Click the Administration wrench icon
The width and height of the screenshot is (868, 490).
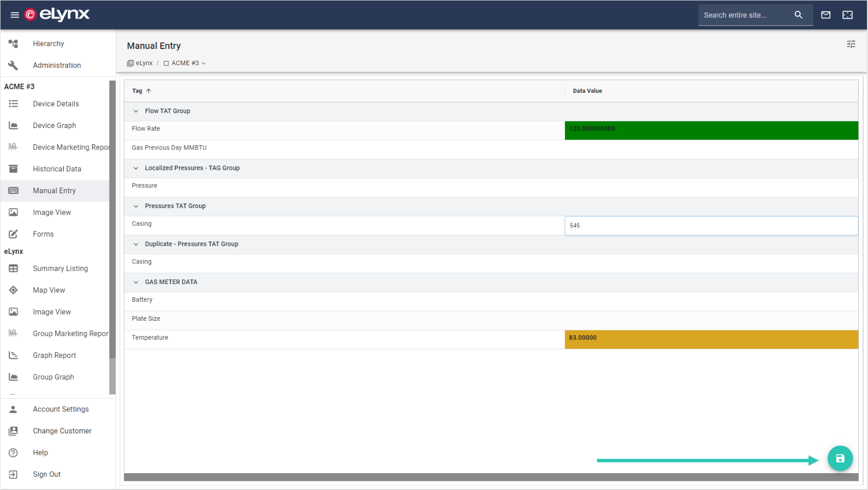13,65
